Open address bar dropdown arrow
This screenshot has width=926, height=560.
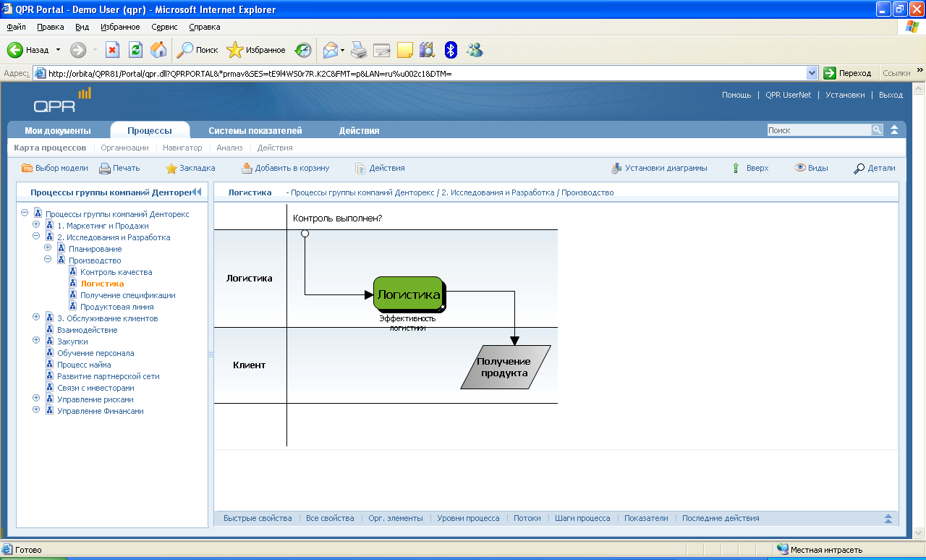tap(812, 73)
